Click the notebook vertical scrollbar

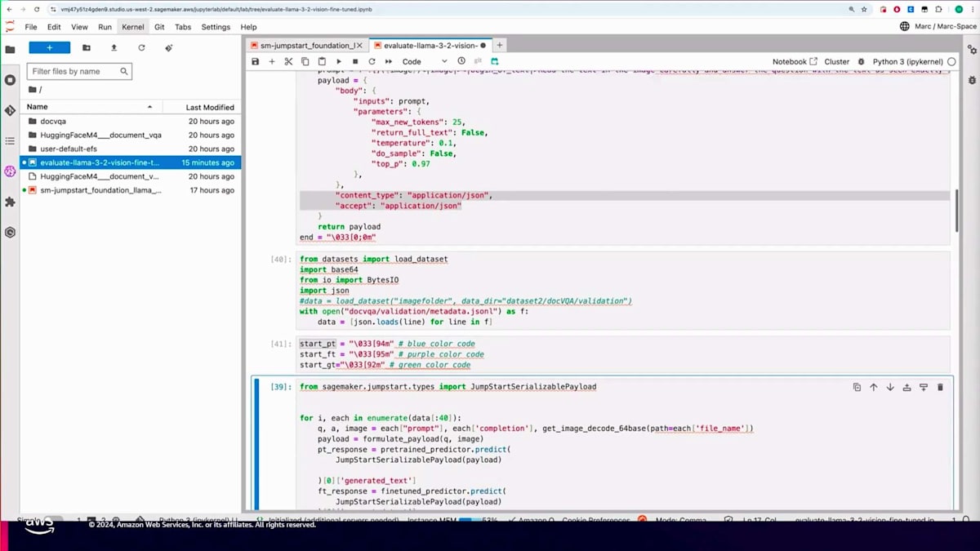click(x=956, y=210)
